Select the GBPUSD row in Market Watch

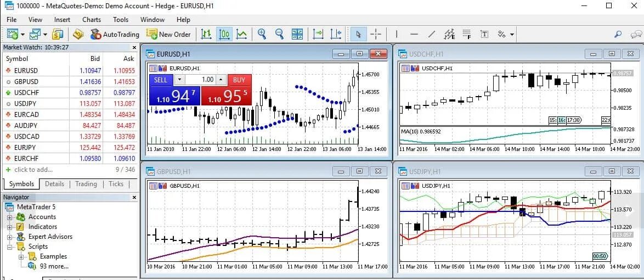(x=70, y=81)
